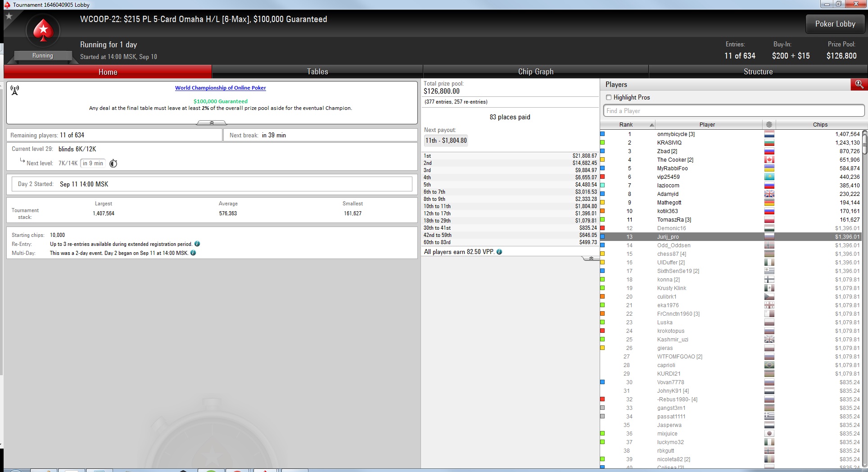Click the red color tag beside vip25459
Screen dimensions: 868x472
point(602,177)
